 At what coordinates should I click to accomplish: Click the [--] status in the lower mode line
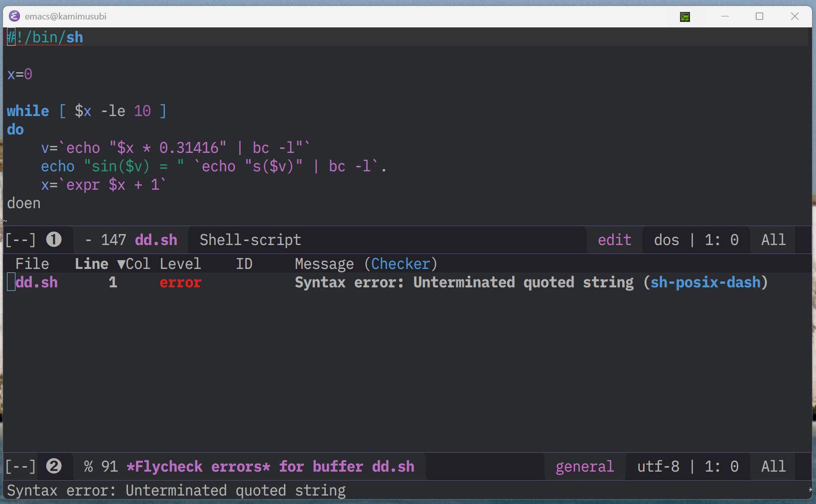click(20, 467)
